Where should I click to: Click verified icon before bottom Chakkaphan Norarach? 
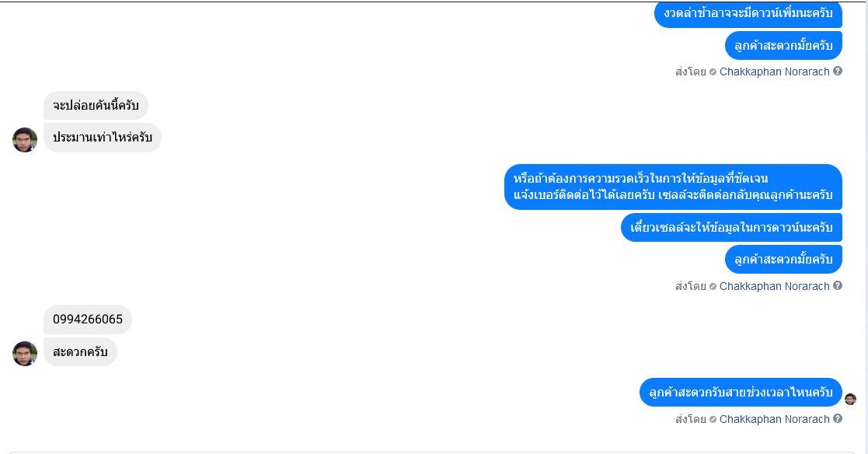click(x=713, y=419)
